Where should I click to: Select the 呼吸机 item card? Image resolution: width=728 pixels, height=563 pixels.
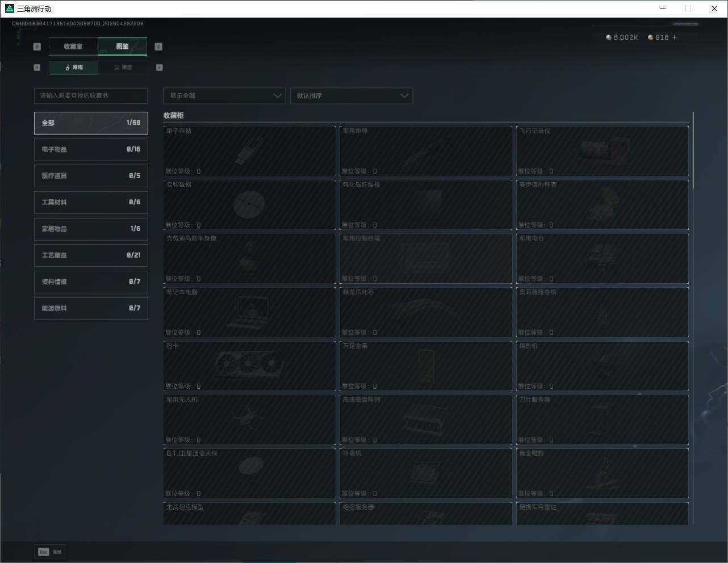(426, 473)
